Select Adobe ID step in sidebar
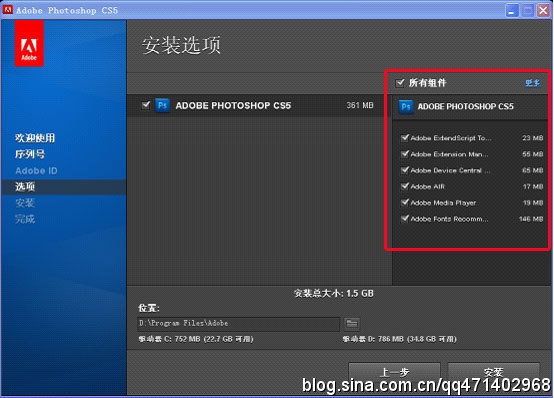 (36, 171)
